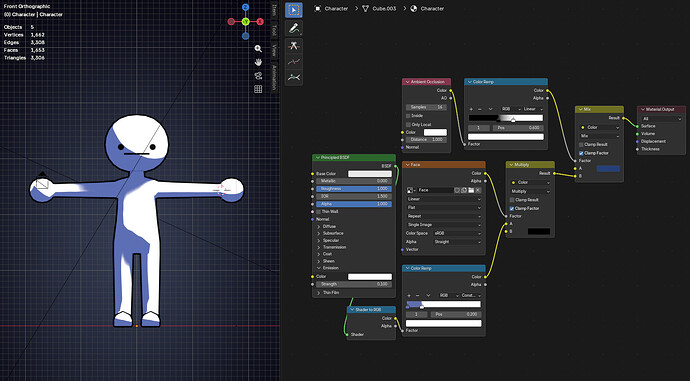Viewport: 690px width, 381px height.
Task: Click the blue Z axis on the gizmo
Action: click(x=246, y=7)
